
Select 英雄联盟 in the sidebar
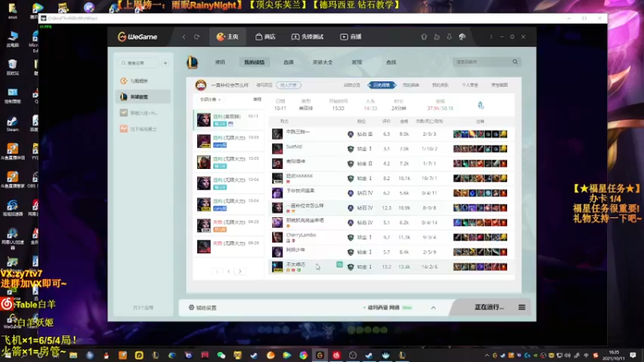(x=142, y=97)
